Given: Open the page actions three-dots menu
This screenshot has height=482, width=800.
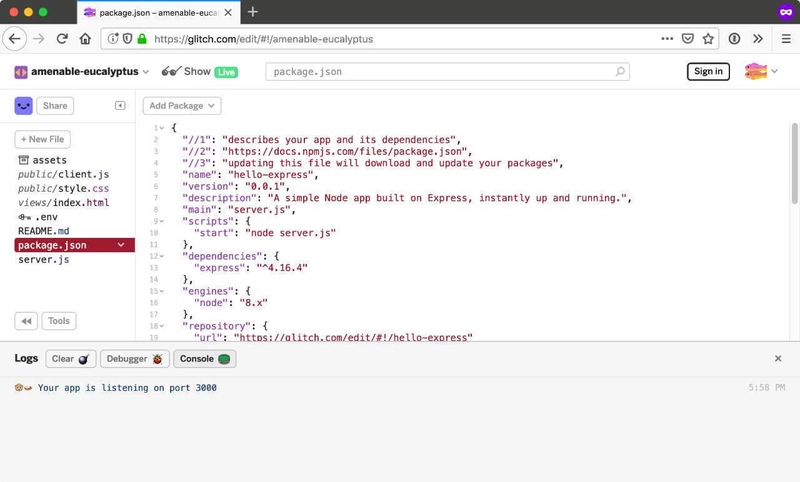Looking at the screenshot, I should 667,39.
